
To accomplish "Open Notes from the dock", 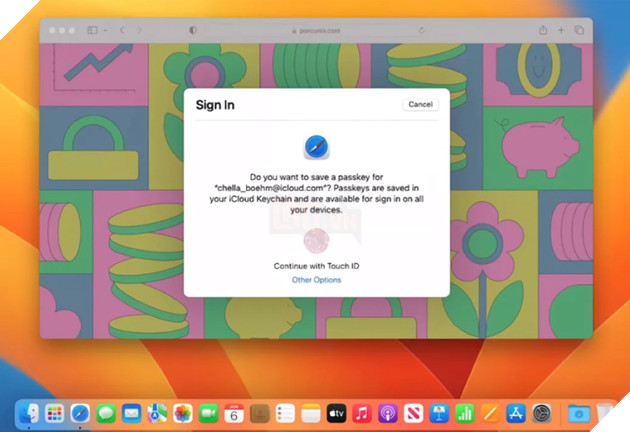I will (311, 413).
